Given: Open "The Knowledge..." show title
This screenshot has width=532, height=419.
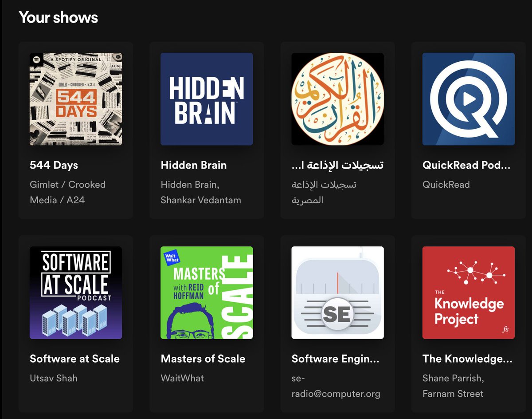Looking at the screenshot, I should (x=467, y=359).
